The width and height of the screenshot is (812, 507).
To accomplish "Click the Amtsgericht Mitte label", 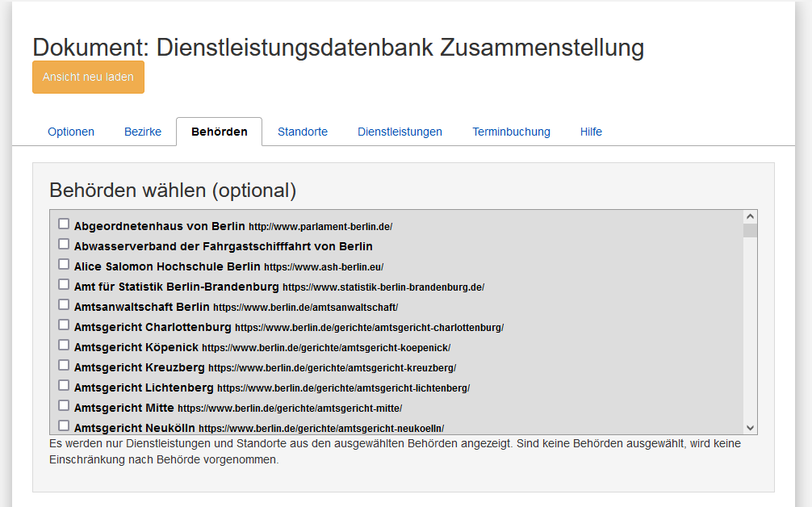I will coord(123,408).
